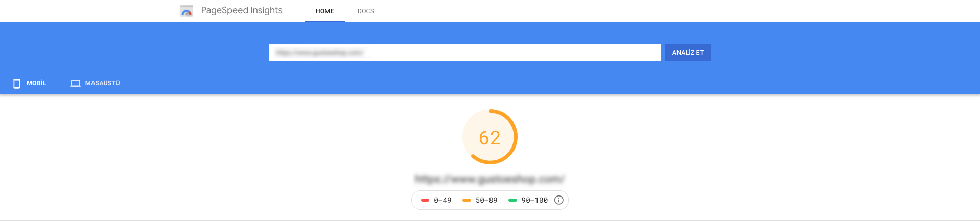Click the 0-49 score range label
The width and height of the screenshot is (980, 221).
click(442, 200)
